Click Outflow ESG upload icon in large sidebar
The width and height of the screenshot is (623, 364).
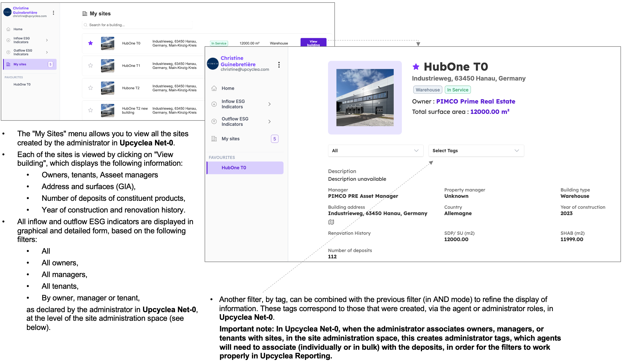[x=214, y=122]
